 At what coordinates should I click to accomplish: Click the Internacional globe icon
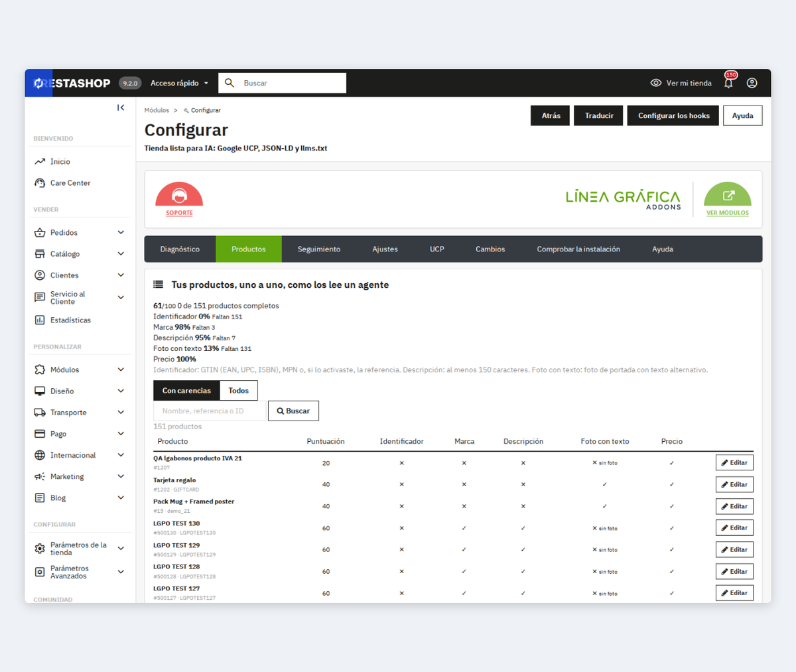click(x=40, y=455)
